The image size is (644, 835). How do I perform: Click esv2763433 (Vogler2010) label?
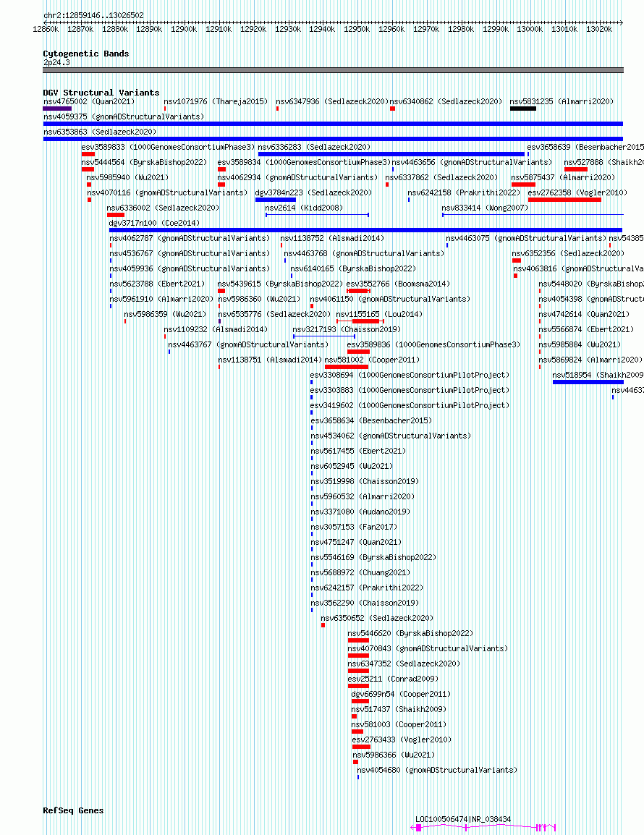(402, 739)
